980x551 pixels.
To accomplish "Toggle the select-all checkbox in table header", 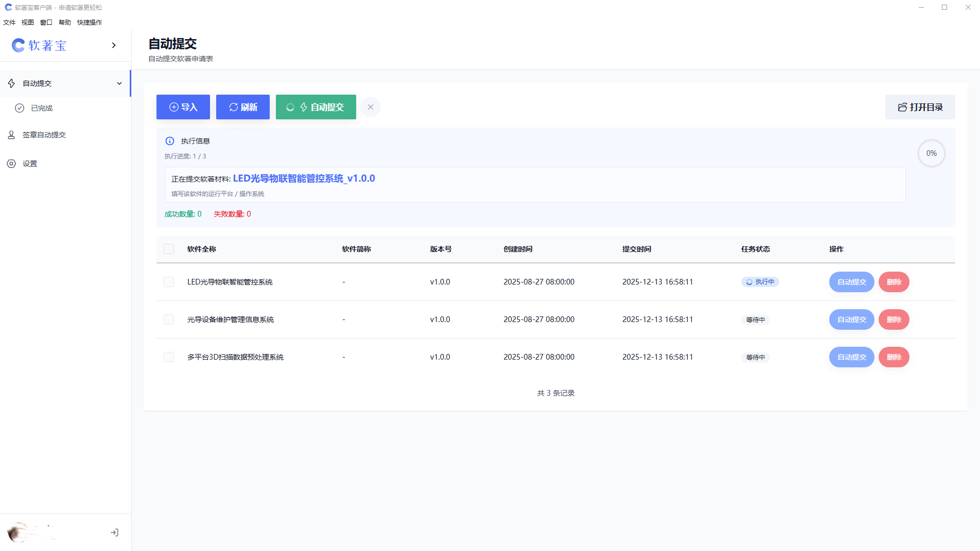I will 169,249.
